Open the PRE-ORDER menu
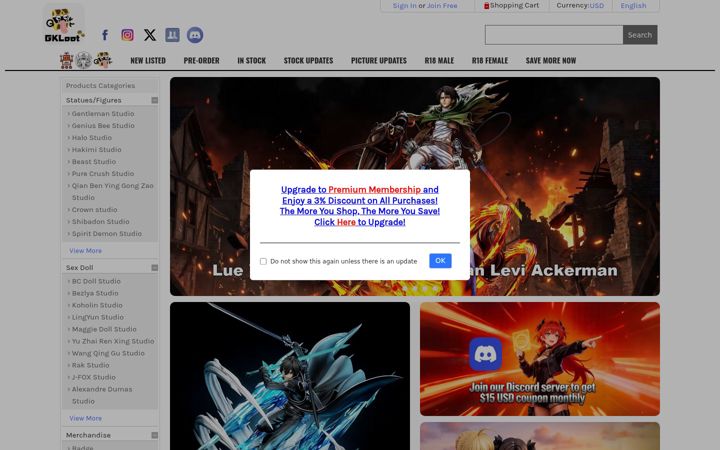 tap(201, 60)
